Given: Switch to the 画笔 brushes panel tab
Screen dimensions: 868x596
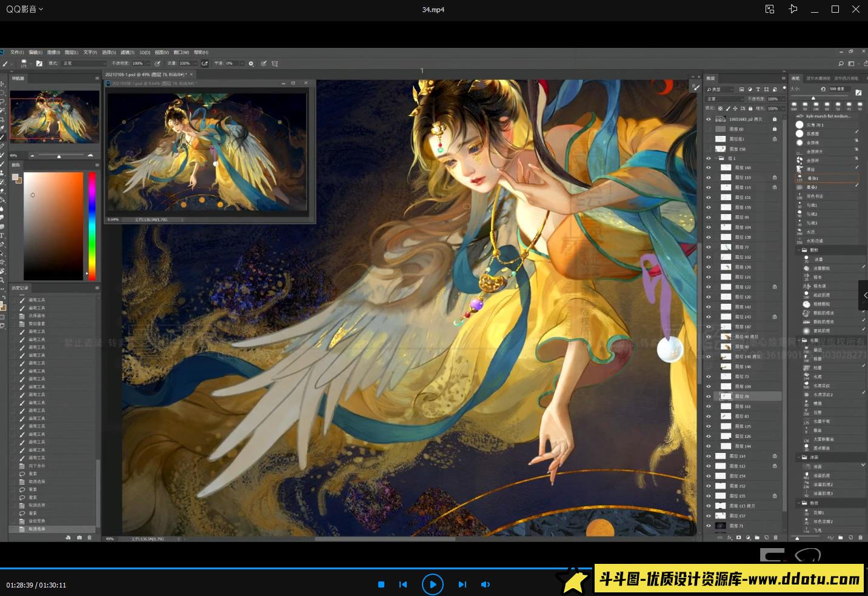Looking at the screenshot, I should 795,78.
